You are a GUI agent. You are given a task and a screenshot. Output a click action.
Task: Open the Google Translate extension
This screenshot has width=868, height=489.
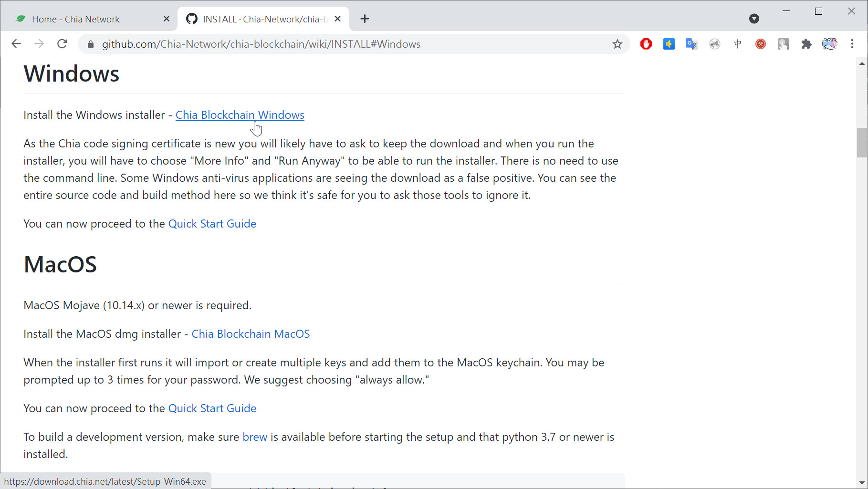point(691,44)
